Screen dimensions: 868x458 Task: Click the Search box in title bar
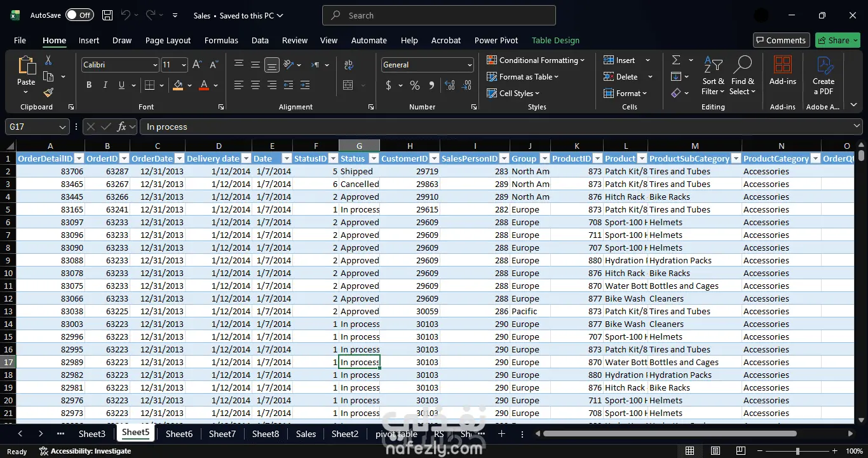coord(439,15)
